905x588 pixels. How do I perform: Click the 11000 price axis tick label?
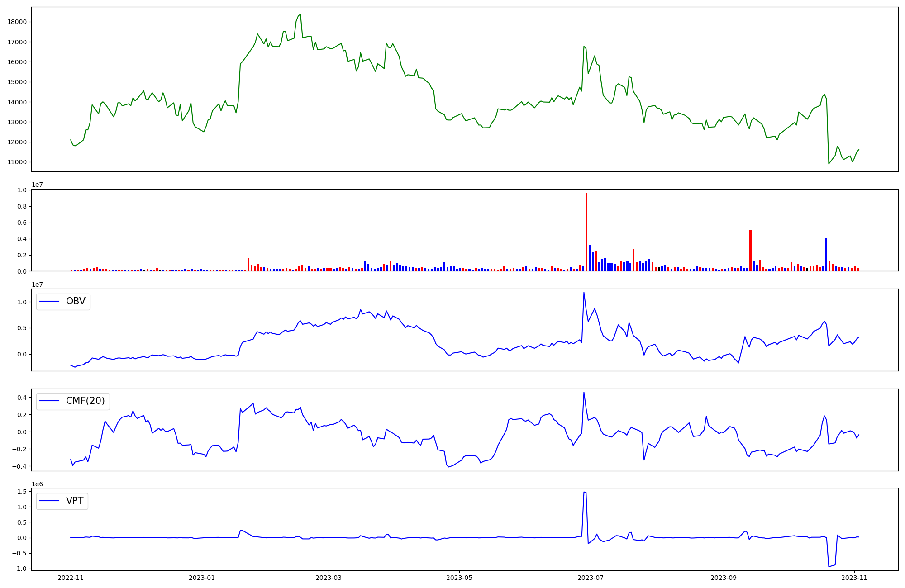(x=17, y=162)
